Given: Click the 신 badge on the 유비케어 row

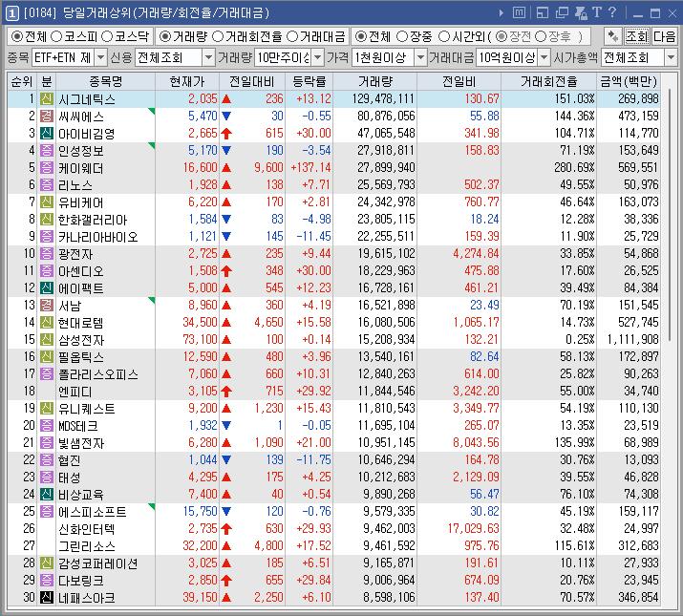Looking at the screenshot, I should click(47, 202).
